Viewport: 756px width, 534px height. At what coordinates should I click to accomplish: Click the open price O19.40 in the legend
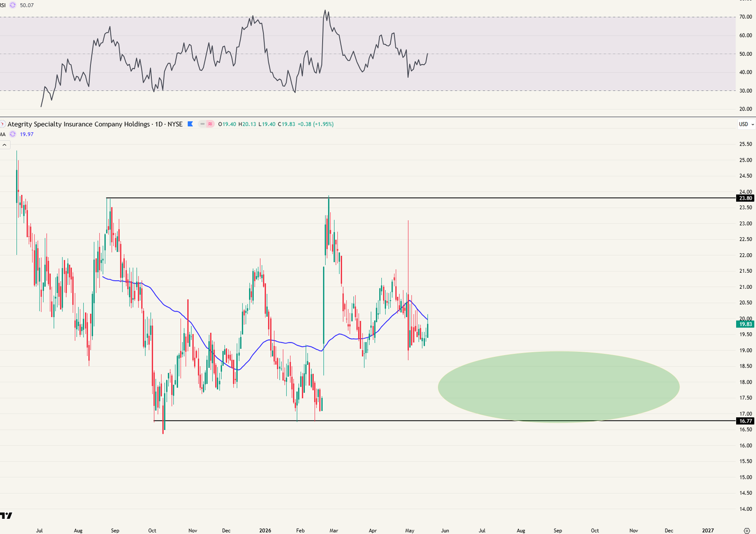[x=227, y=124]
